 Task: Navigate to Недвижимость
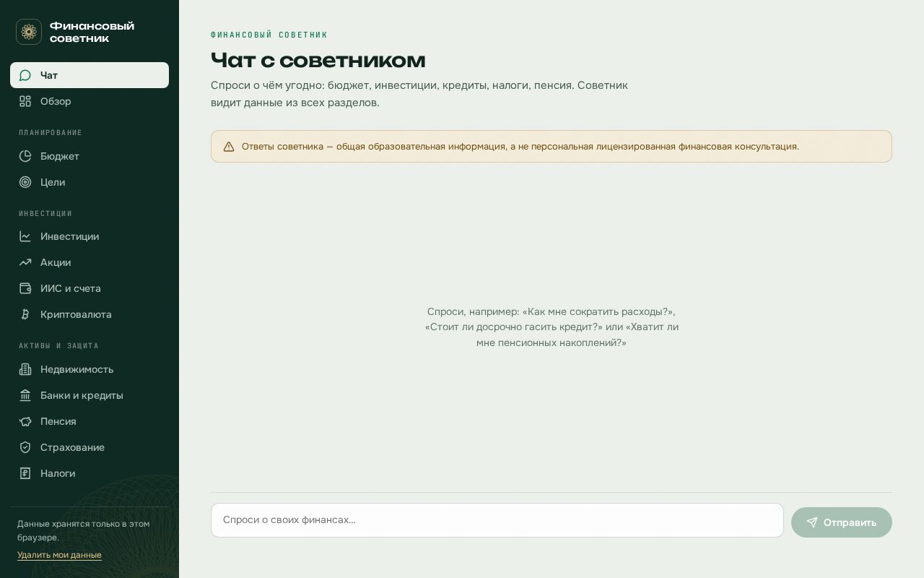pyautogui.click(x=90, y=369)
